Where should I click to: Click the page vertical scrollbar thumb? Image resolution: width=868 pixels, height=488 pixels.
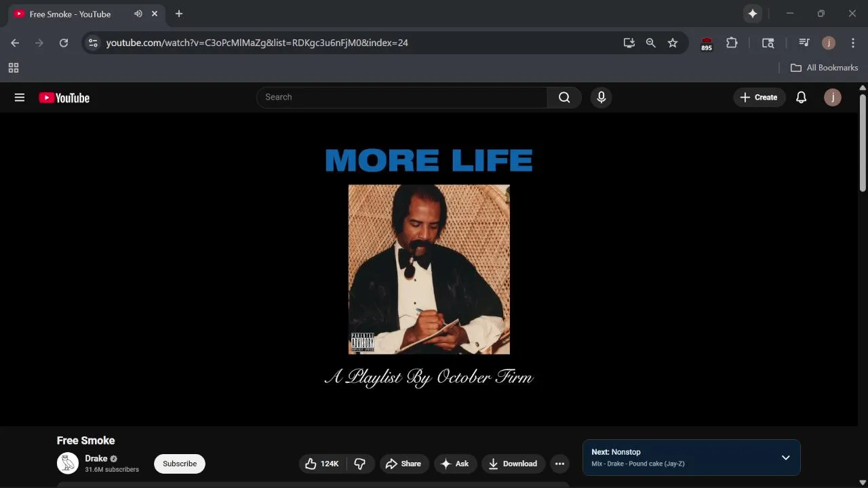coord(863,143)
